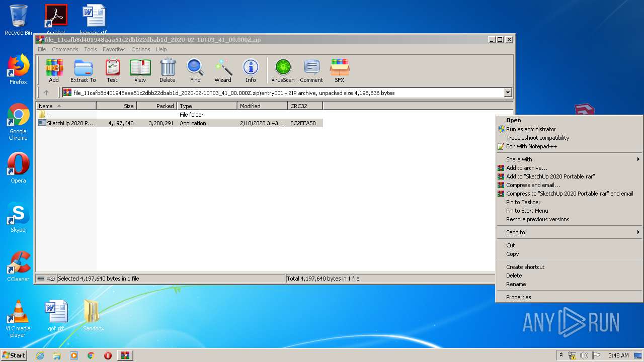This screenshot has height=362, width=644.
Task: Click Internet Explorer taskbar icon
Action: click(40, 355)
